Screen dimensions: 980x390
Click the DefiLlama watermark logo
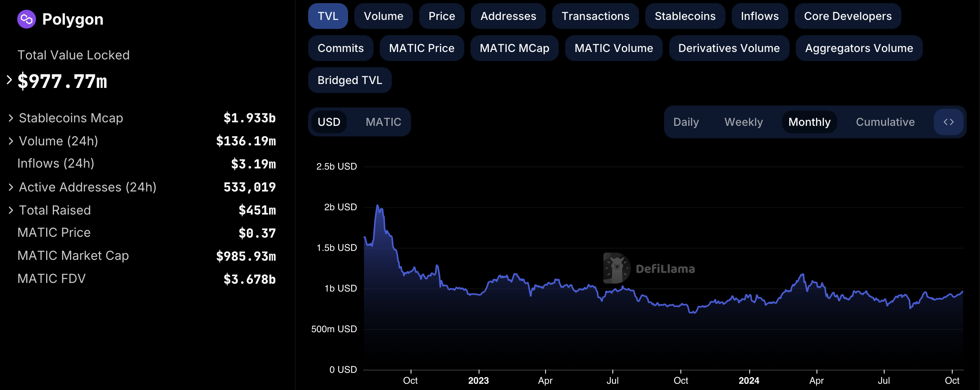tap(617, 268)
